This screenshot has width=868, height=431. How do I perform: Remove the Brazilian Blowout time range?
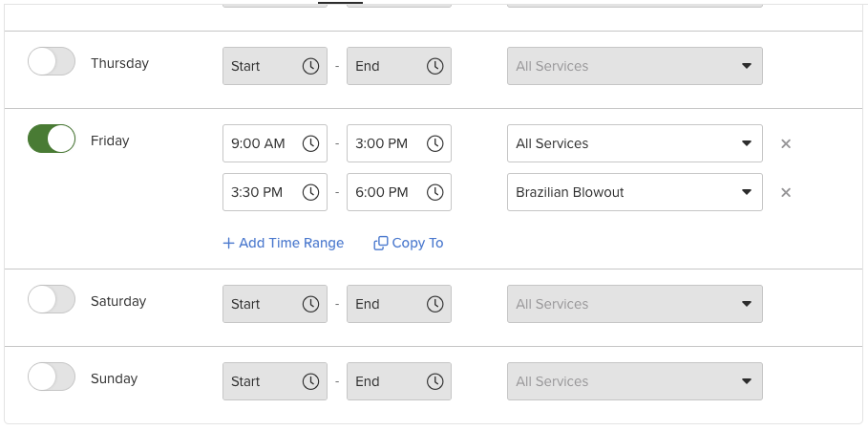[786, 192]
